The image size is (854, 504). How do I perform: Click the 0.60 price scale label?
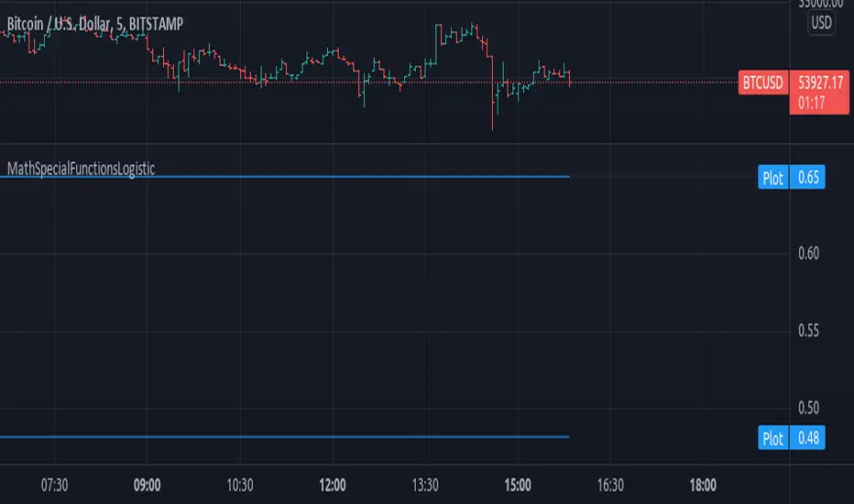tap(811, 255)
